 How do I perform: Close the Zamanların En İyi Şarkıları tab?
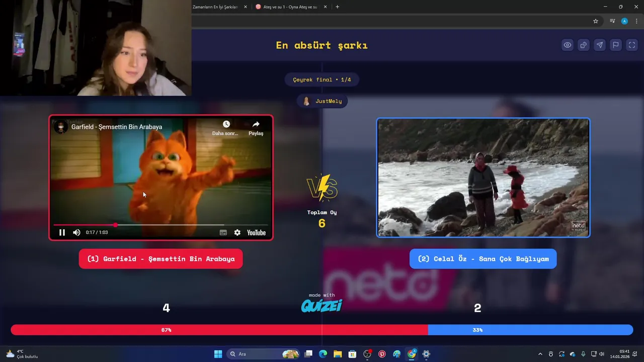[x=246, y=7]
